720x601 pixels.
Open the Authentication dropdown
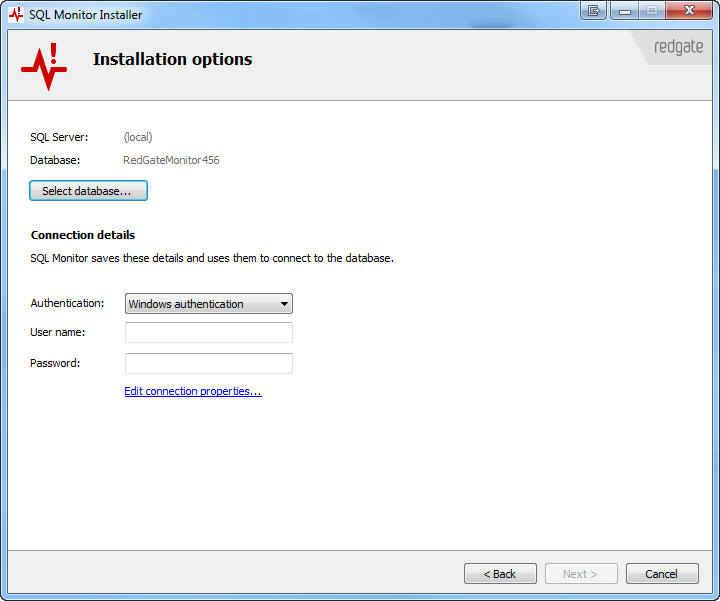(x=208, y=304)
